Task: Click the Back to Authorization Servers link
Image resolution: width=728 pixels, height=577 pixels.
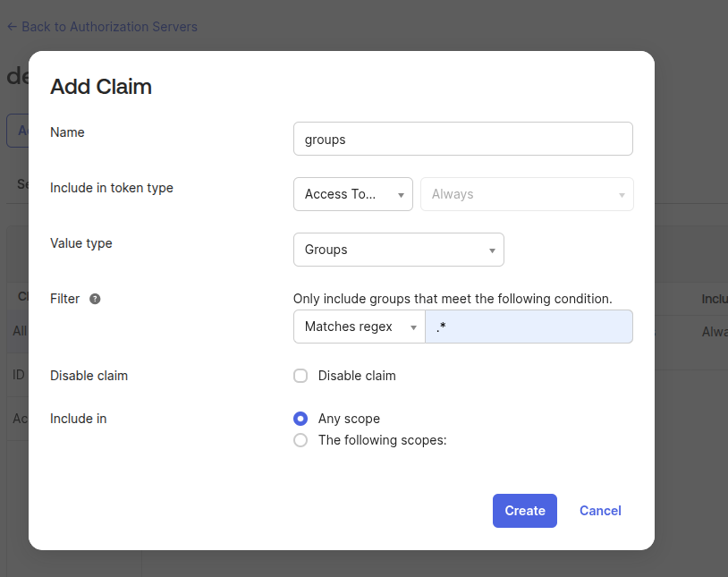Action: (x=102, y=27)
